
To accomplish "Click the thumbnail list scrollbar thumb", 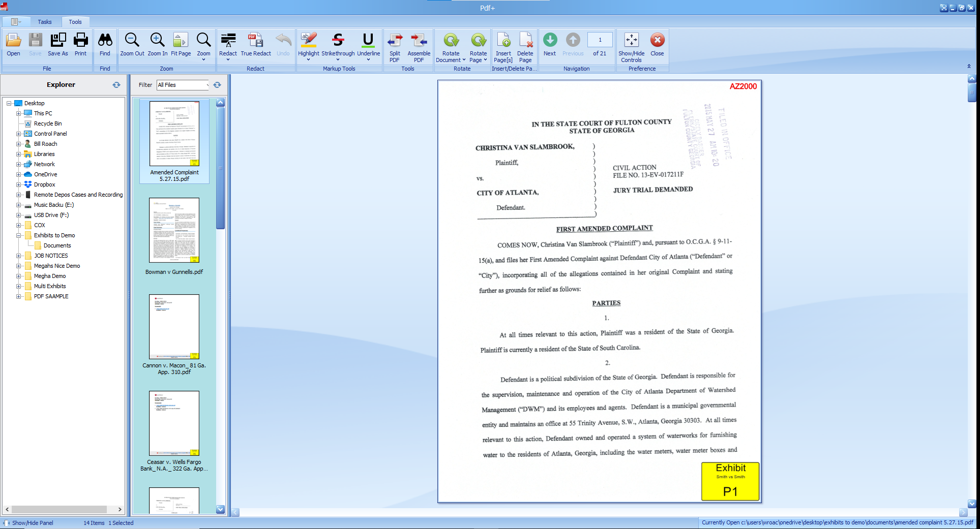I will pyautogui.click(x=220, y=168).
